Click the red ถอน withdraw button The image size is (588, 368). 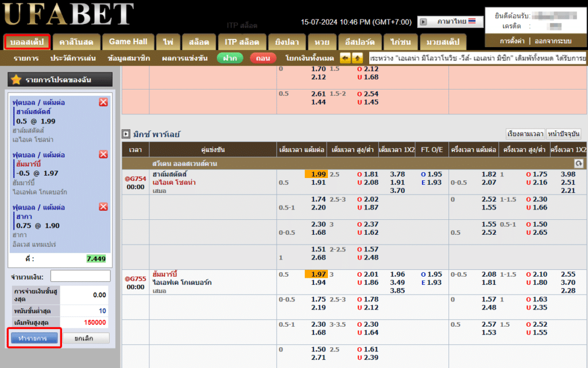tap(263, 58)
